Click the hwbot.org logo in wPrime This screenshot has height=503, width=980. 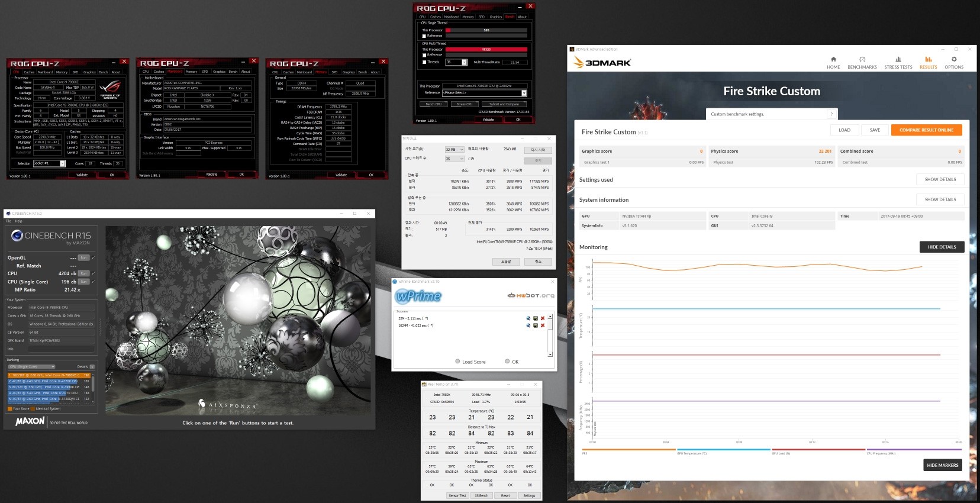point(531,295)
